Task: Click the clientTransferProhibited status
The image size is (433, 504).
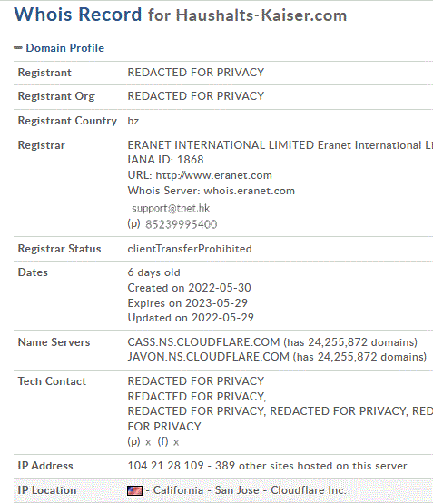Action: (190, 249)
